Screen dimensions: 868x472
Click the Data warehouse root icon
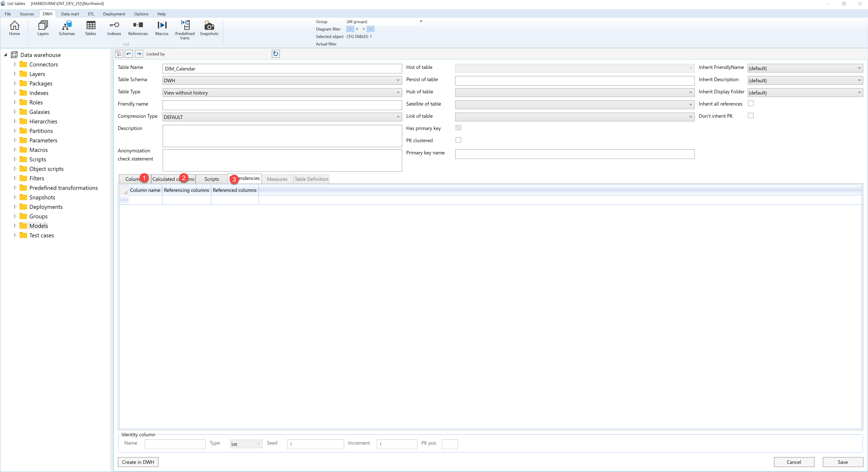point(14,55)
